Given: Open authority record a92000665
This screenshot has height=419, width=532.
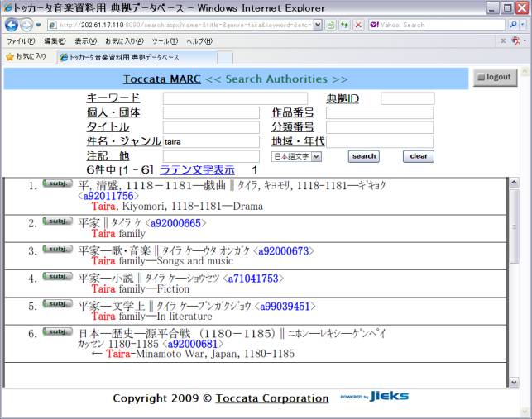Looking at the screenshot, I should [175, 223].
